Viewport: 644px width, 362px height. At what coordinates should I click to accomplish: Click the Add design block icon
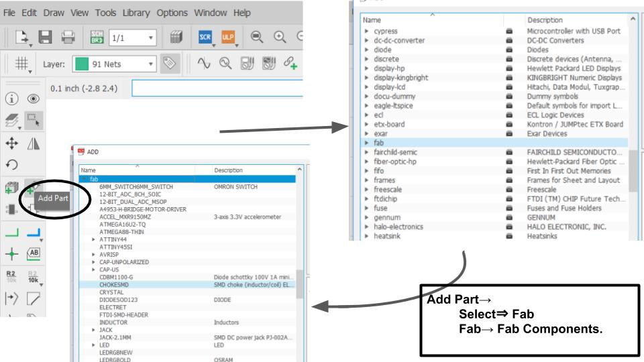click(11, 188)
